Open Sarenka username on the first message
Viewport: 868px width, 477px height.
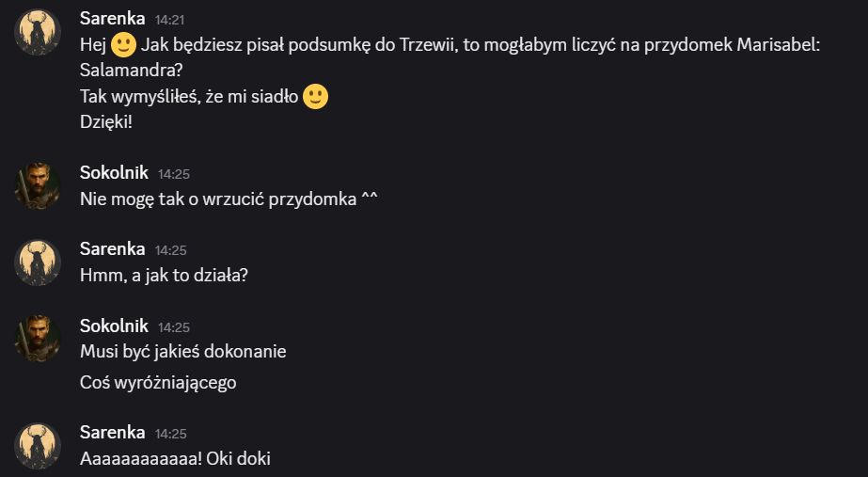coord(112,18)
